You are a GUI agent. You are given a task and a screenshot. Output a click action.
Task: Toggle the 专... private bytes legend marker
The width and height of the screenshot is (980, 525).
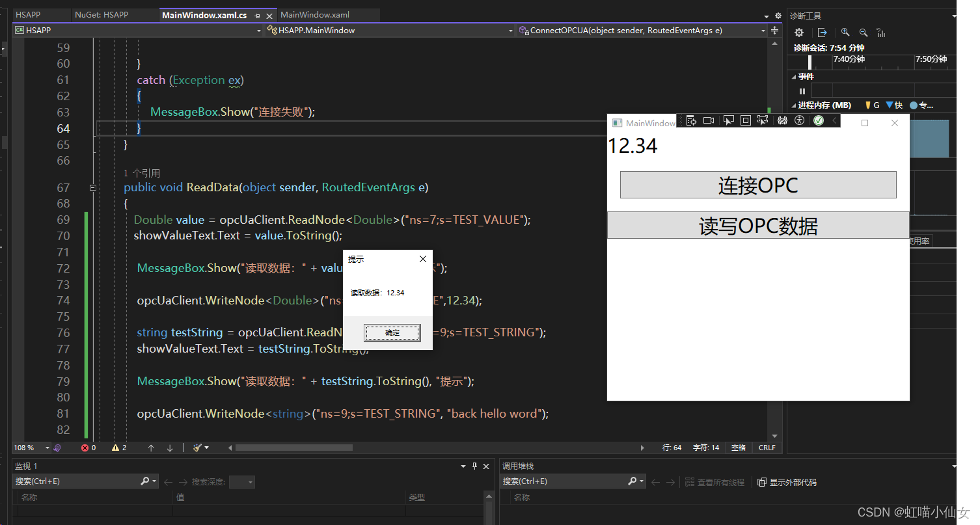921,105
